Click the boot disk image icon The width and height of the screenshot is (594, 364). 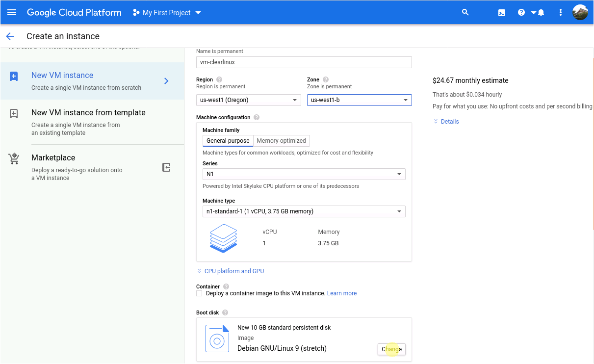[x=217, y=338]
